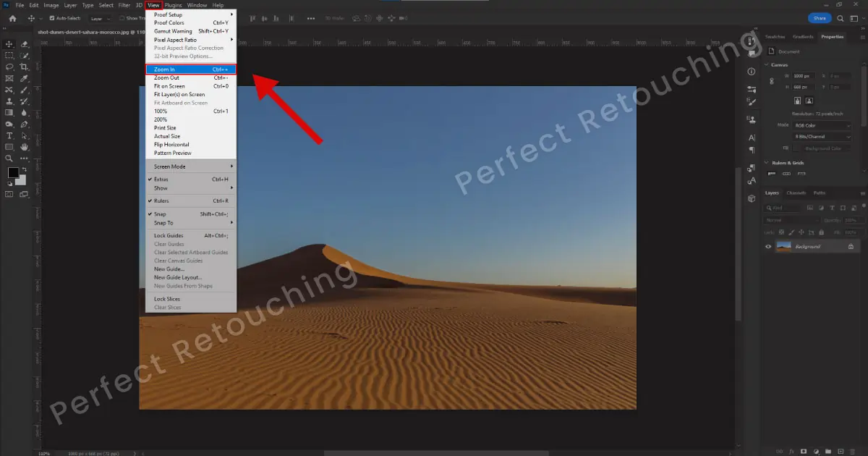Select the Brush tool

[x=24, y=88]
